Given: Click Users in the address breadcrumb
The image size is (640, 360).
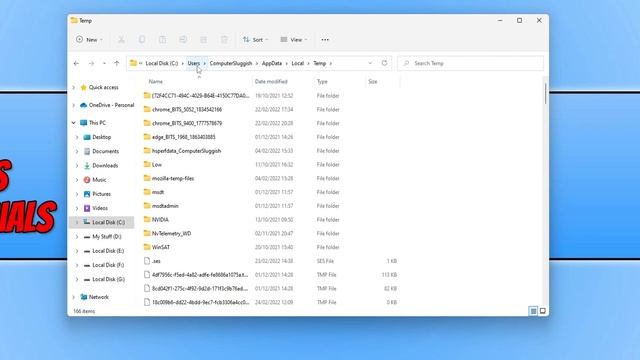Looking at the screenshot, I should click(x=193, y=63).
